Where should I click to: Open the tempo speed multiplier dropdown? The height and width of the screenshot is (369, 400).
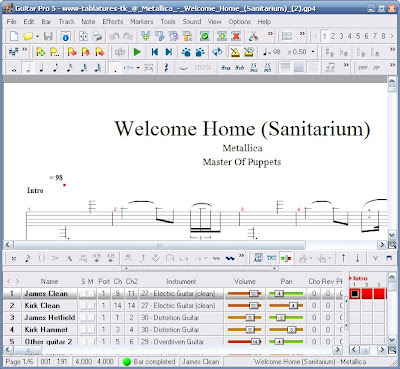coord(313,52)
